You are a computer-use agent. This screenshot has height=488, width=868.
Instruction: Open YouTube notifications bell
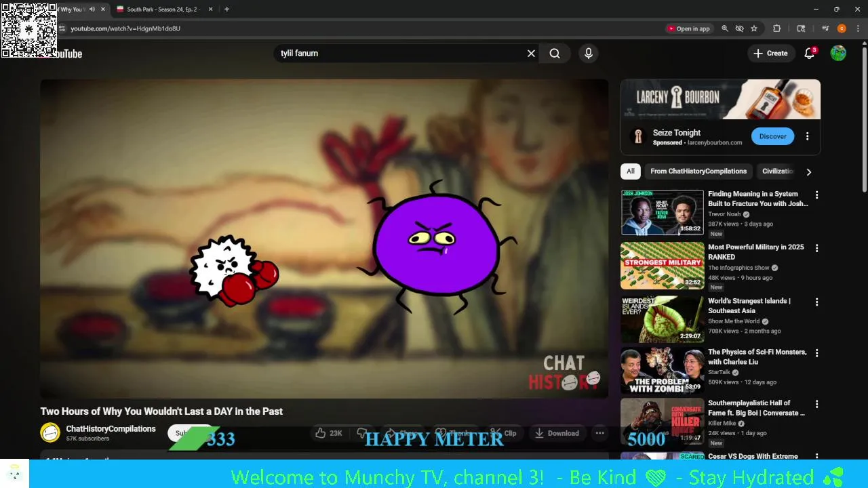tap(809, 54)
